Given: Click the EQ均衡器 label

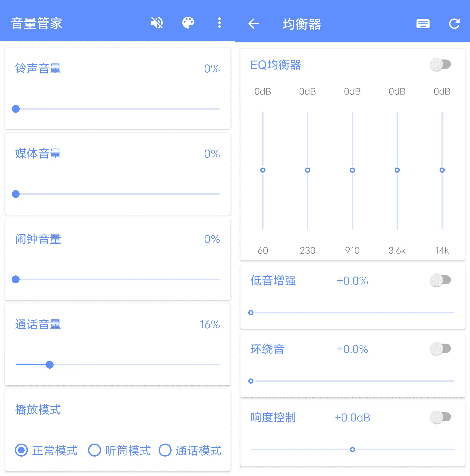Looking at the screenshot, I should pyautogui.click(x=276, y=65).
